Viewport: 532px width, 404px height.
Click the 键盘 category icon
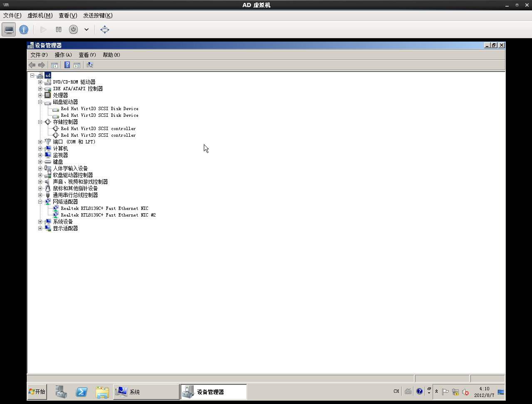(x=48, y=162)
